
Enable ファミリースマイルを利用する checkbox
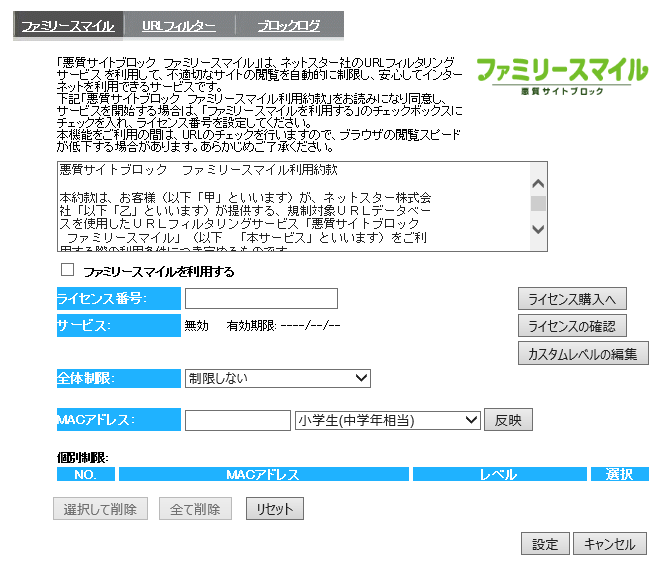(x=67, y=270)
